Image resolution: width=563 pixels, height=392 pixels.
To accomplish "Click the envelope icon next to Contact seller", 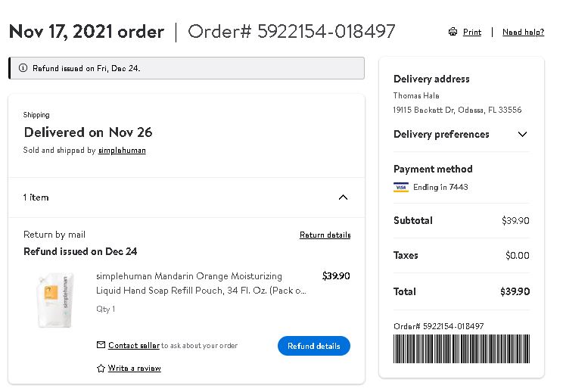I will tap(101, 345).
